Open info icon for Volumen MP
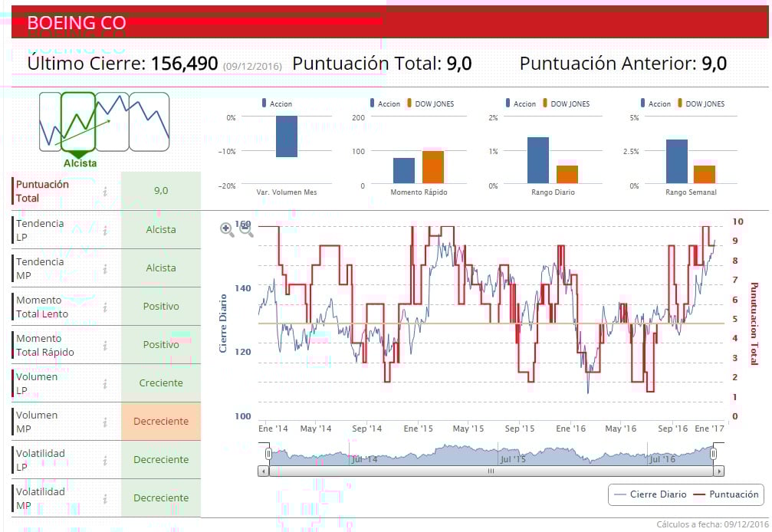The height and width of the screenshot is (532, 772). pyautogui.click(x=105, y=422)
